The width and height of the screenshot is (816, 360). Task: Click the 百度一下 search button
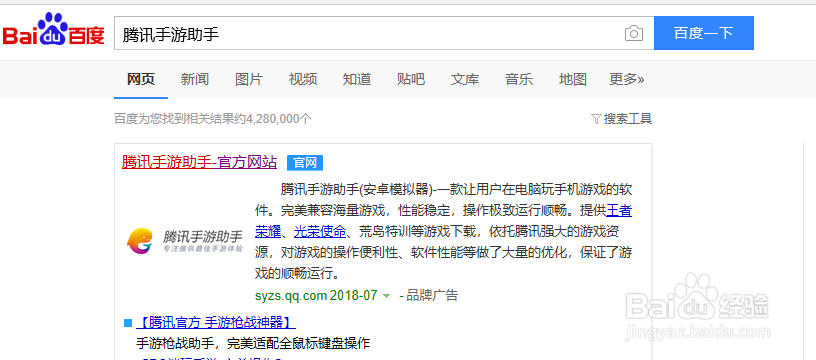tap(704, 33)
